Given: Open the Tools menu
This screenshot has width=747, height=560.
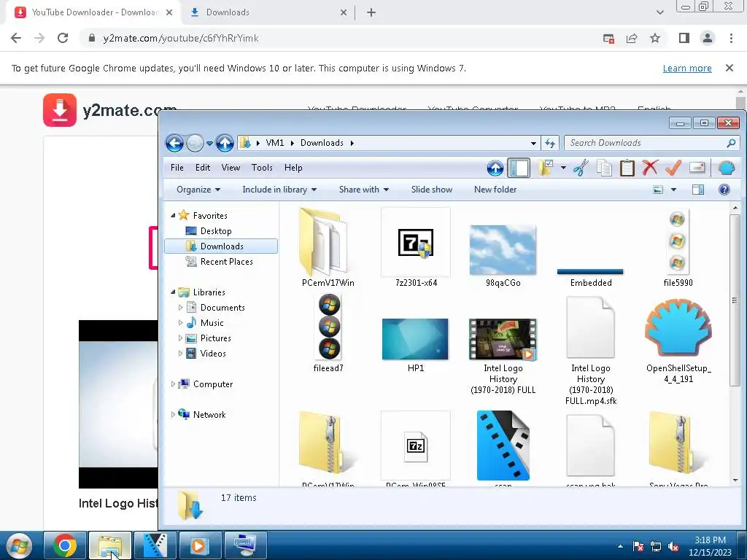Looking at the screenshot, I should (x=262, y=168).
